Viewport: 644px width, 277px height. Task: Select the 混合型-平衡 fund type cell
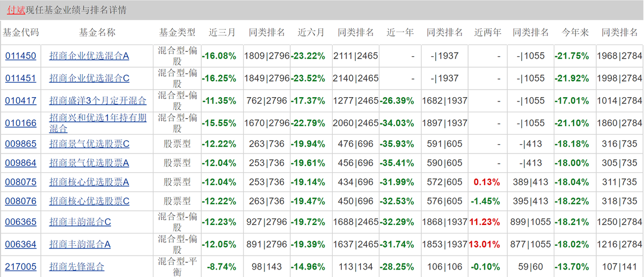(x=177, y=267)
